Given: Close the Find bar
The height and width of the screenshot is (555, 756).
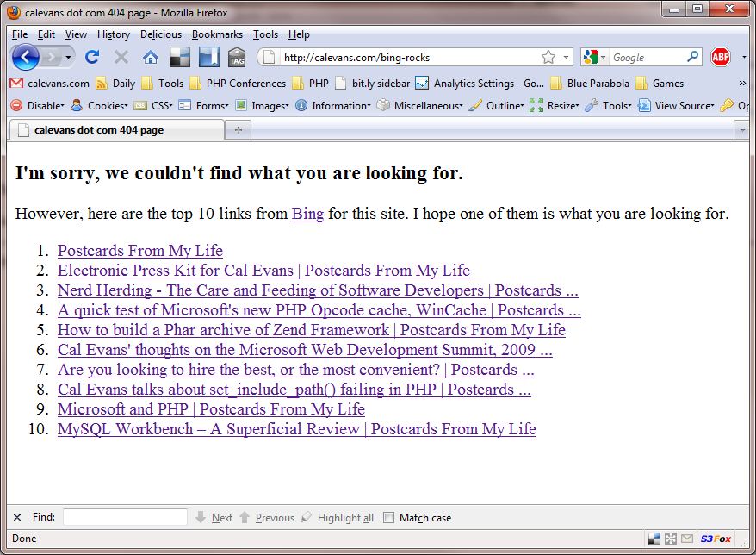Looking at the screenshot, I should click(x=17, y=517).
